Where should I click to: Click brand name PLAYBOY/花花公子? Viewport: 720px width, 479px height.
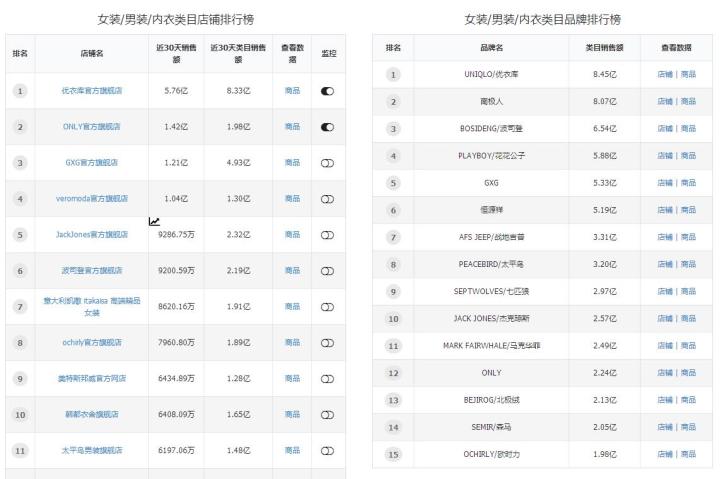click(491, 156)
